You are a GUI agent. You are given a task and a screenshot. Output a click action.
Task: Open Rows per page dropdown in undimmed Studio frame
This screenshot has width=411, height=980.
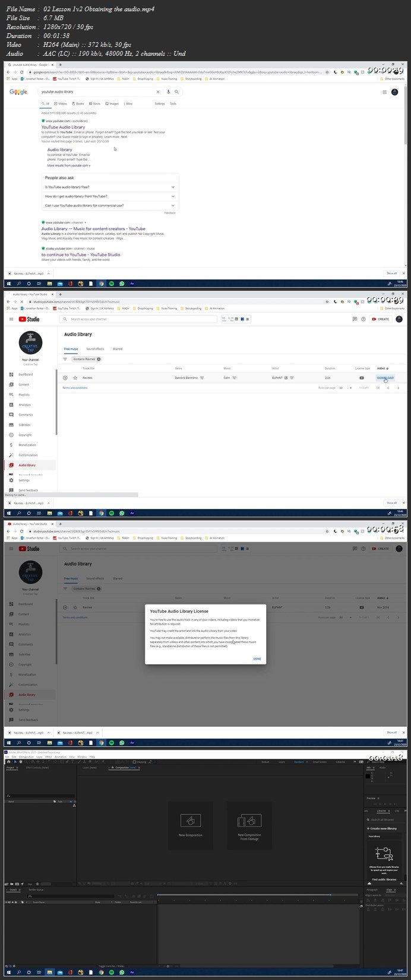[x=346, y=388]
